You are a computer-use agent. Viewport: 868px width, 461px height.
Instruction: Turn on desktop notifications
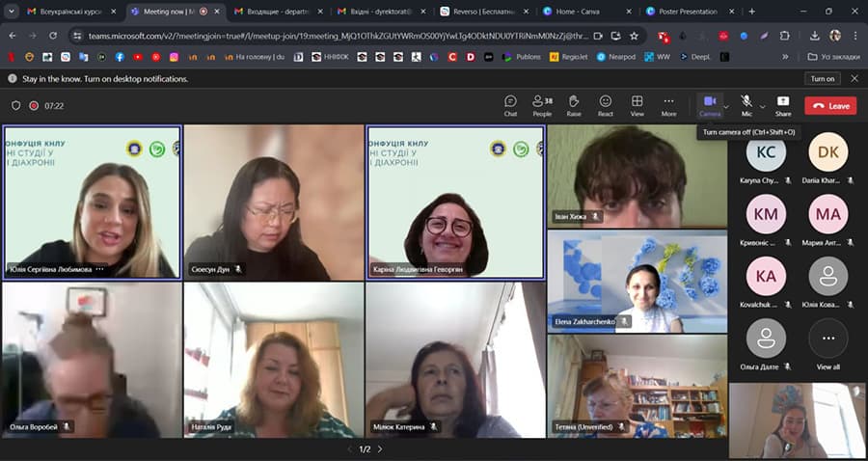[822, 78]
